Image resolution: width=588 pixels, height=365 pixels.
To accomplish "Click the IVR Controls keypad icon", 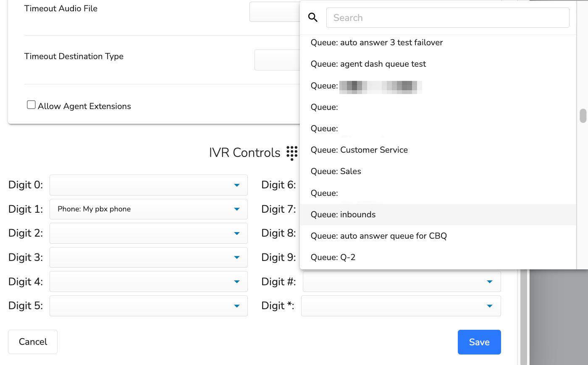I will [292, 153].
